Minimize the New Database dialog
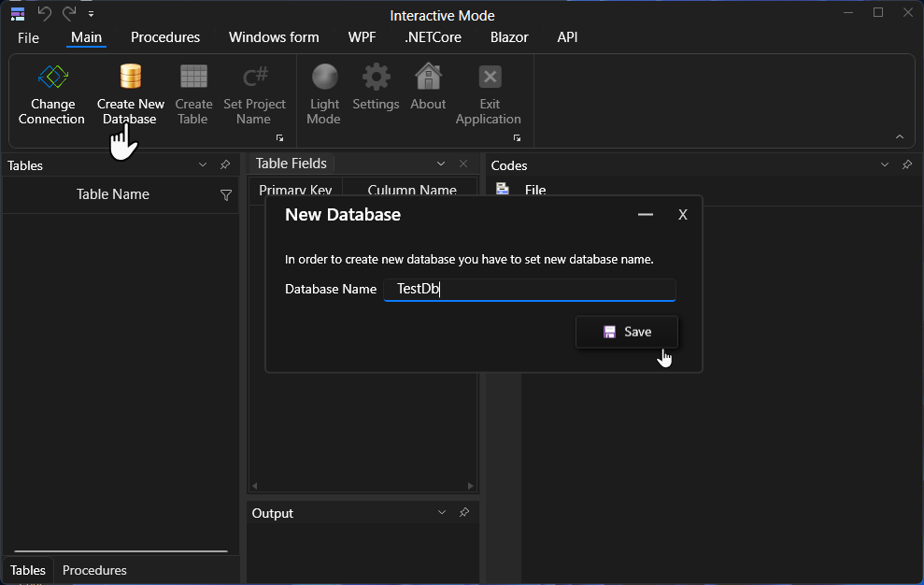The height and width of the screenshot is (585, 924). coord(646,215)
